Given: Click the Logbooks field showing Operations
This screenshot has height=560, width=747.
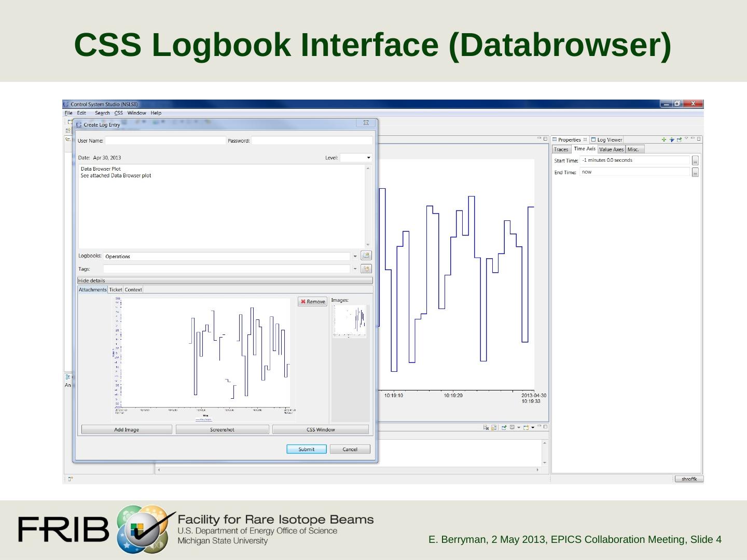Looking at the screenshot, I should (x=227, y=256).
